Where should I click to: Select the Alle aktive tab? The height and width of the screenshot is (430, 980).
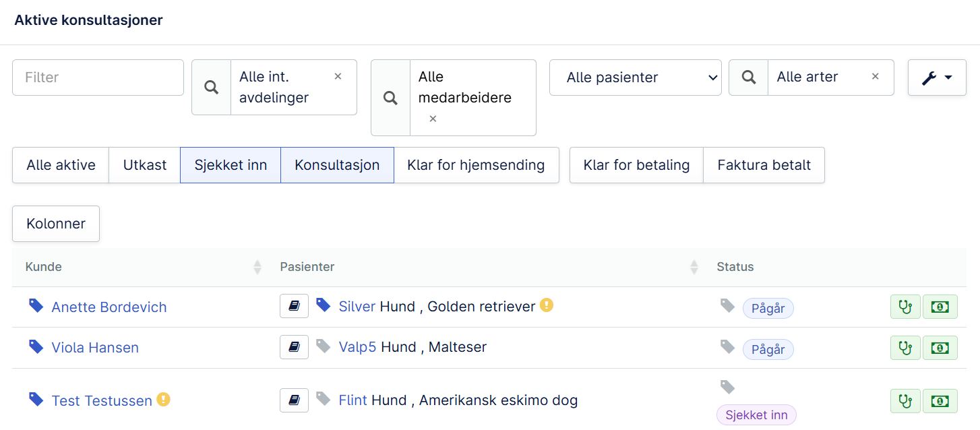coord(61,165)
